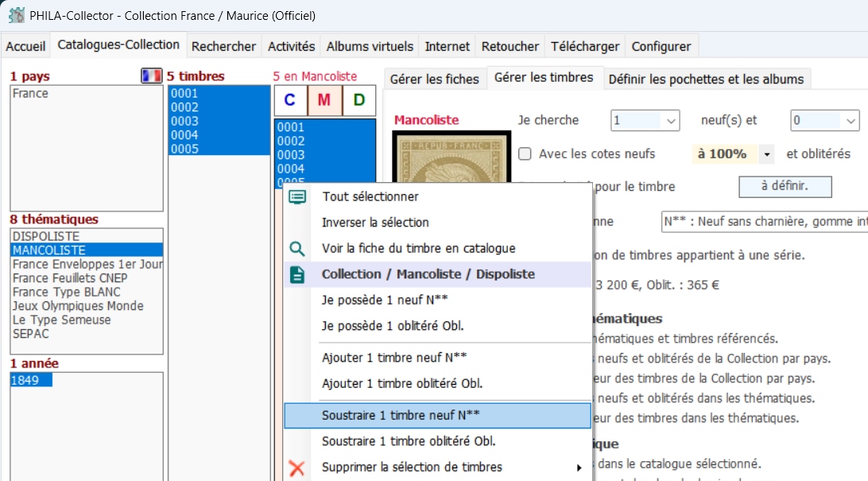
Task: Select France Type BLANC thématique
Action: click(87, 292)
